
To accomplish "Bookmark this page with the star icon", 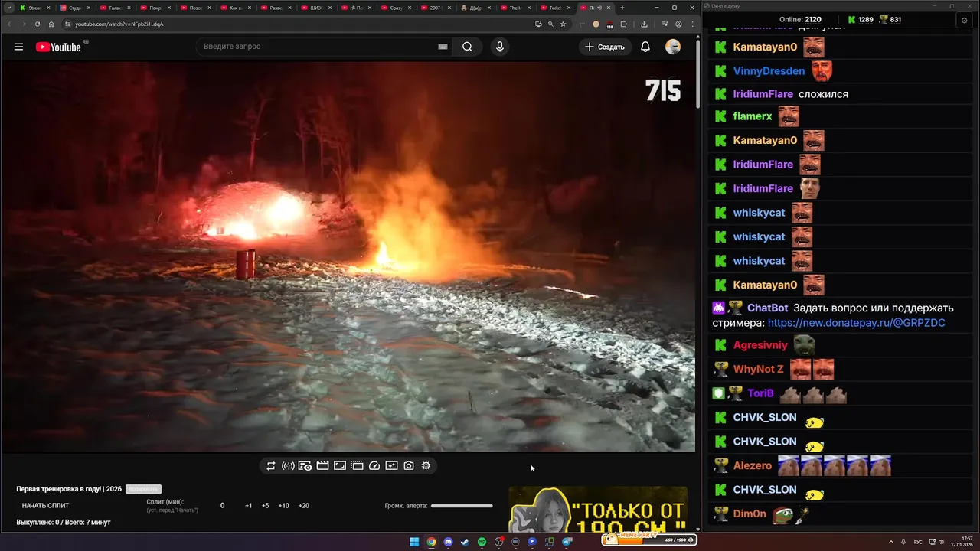I will tap(563, 24).
